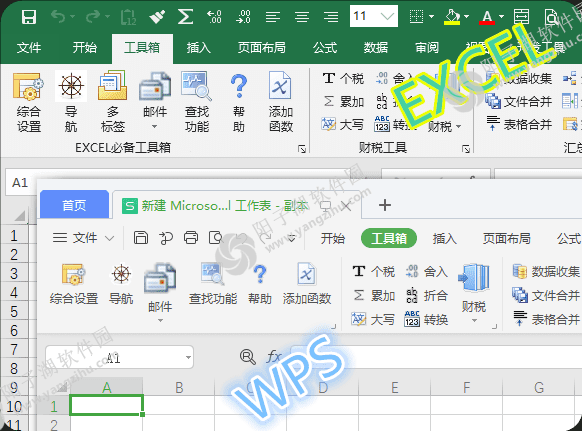Expand 财税工具 group dialog launcher in Excel
Image resolution: width=582 pixels, height=431 pixels.
(466, 149)
